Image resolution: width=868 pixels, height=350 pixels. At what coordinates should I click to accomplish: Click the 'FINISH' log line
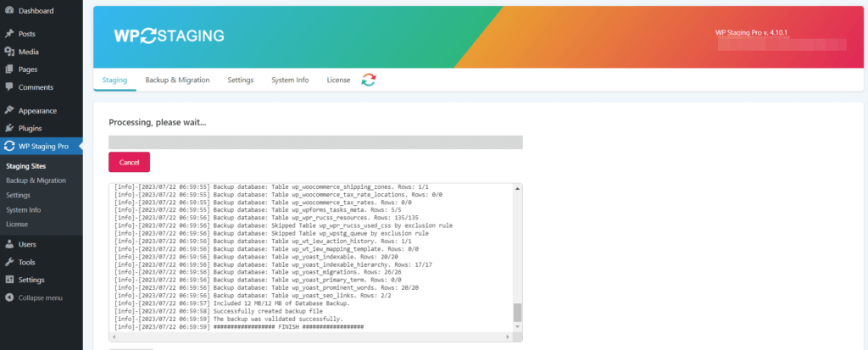click(239, 327)
